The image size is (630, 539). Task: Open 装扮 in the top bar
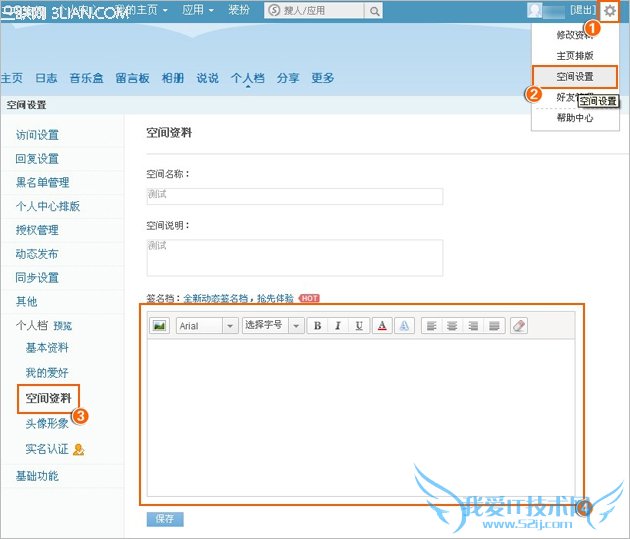click(239, 10)
